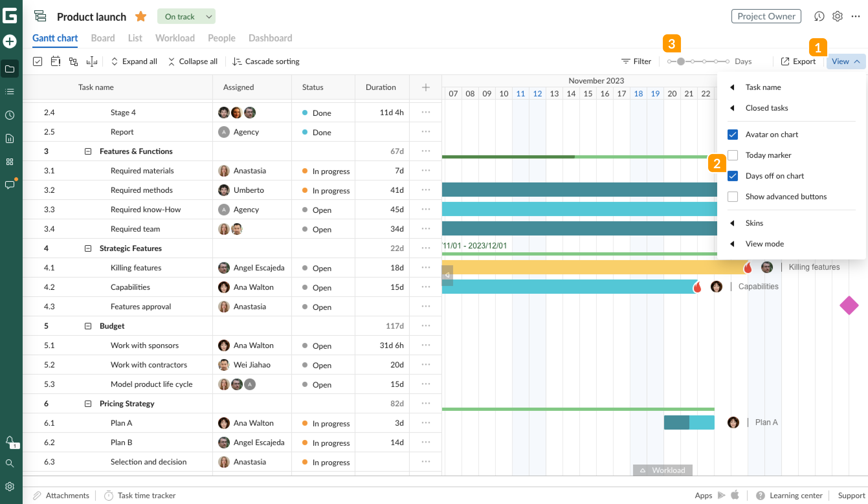This screenshot has height=504, width=868.
Task: Open the Dashboard tab
Action: (x=270, y=38)
